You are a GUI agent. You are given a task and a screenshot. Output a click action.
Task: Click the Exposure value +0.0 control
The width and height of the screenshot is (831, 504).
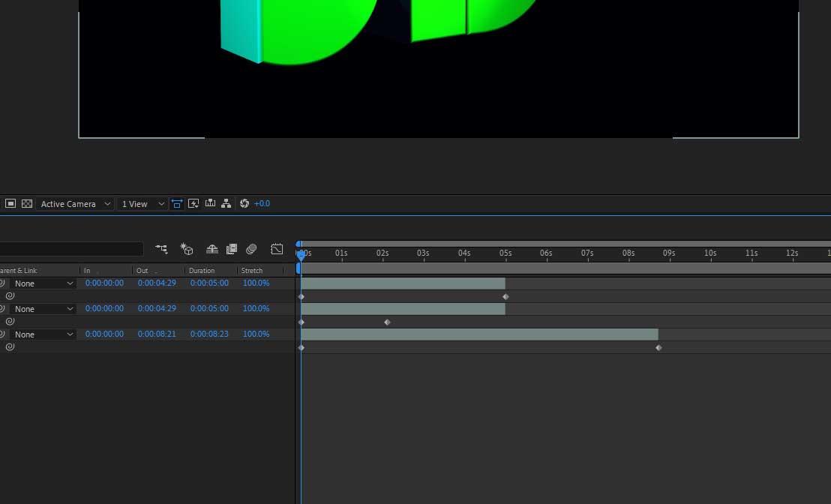tap(262, 203)
